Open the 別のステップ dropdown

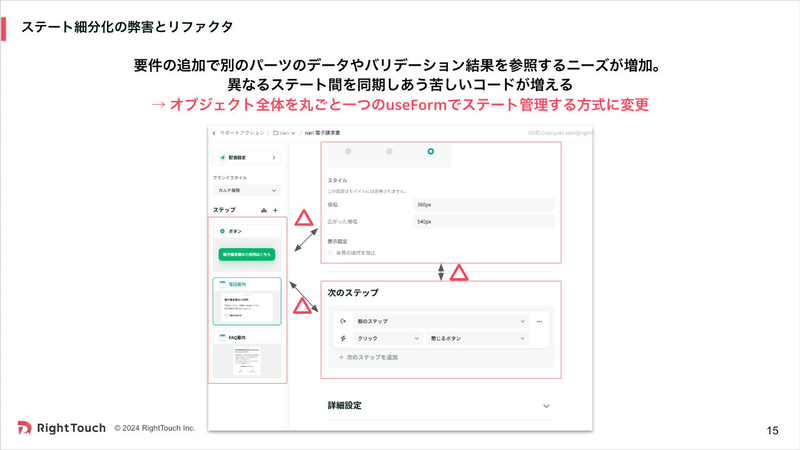(441, 321)
